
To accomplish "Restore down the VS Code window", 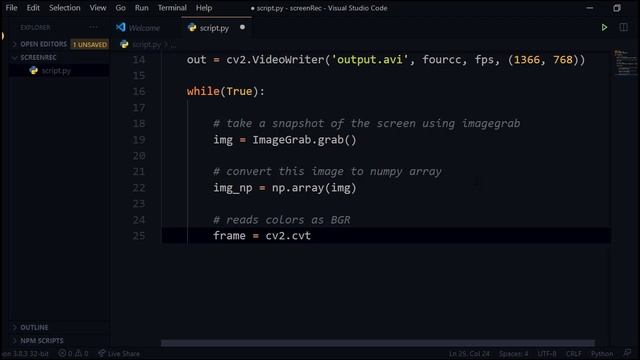I will tap(617, 8).
